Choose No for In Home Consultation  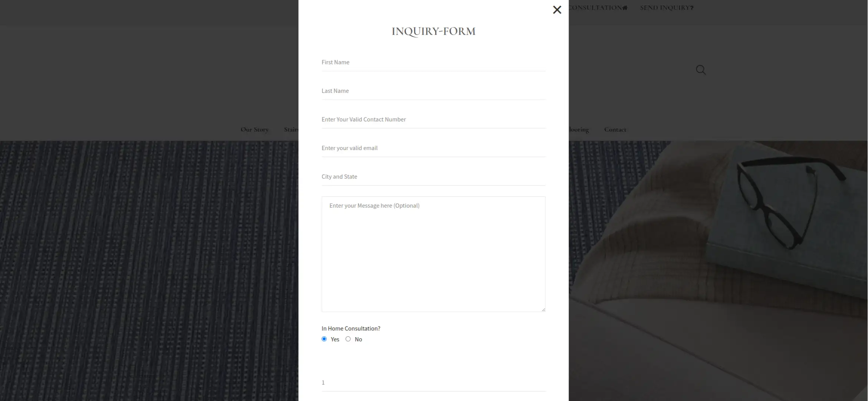[x=348, y=339]
